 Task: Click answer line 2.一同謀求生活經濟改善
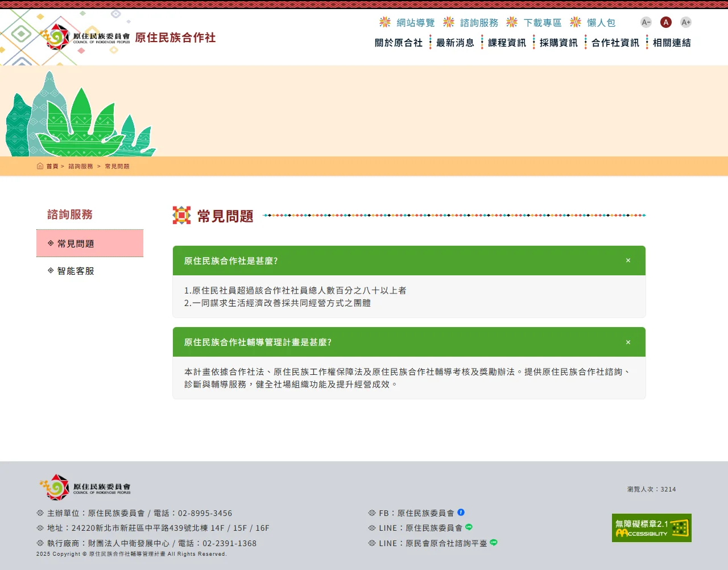pyautogui.click(x=278, y=303)
